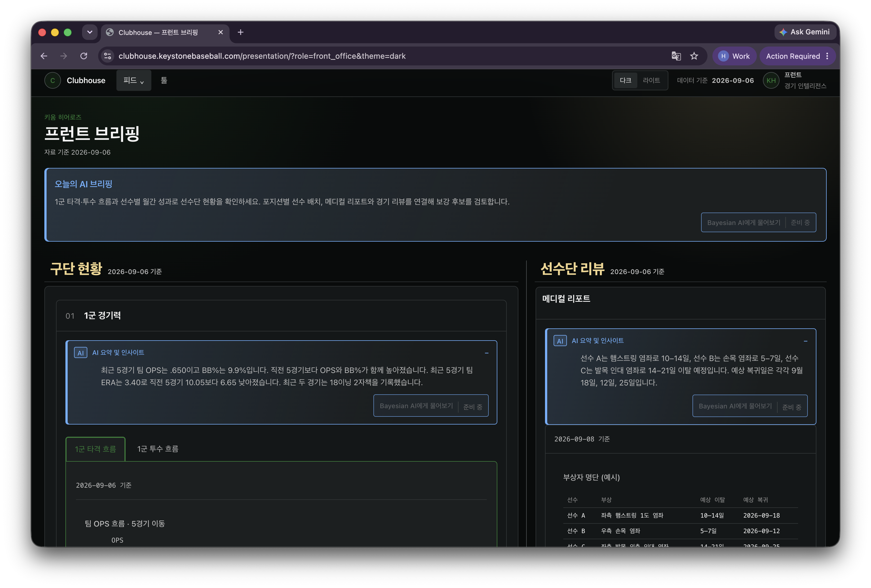Reload the Clubhouse page
Image resolution: width=871 pixels, height=588 pixels.
(83, 56)
